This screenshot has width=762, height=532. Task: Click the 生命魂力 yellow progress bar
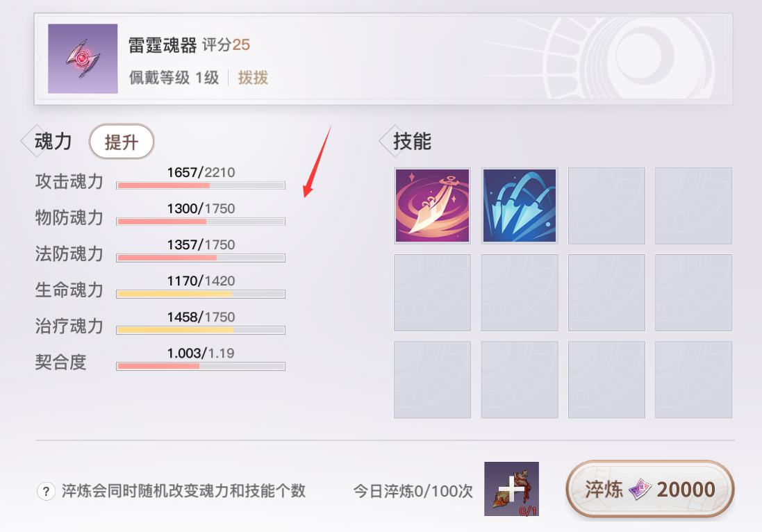click(x=201, y=294)
